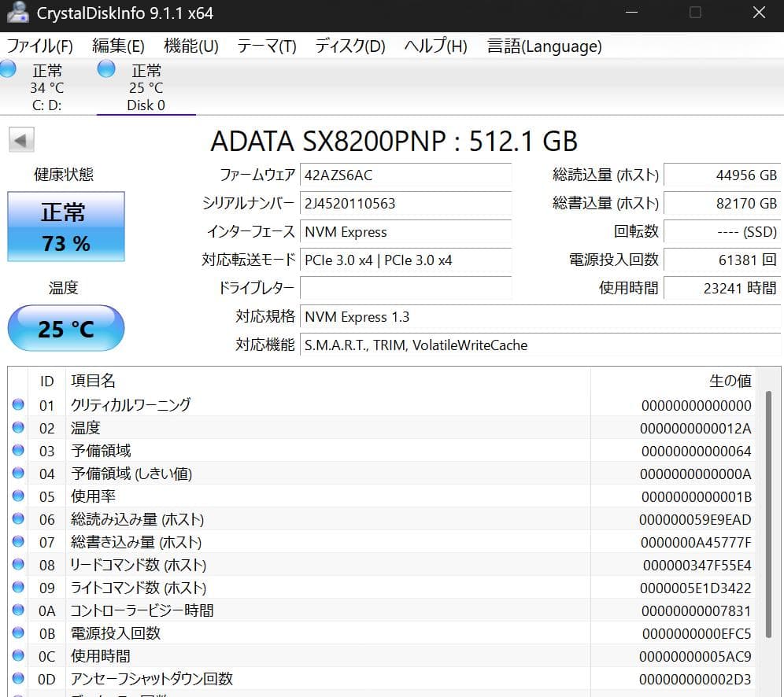Click the ID column header
Screen dimensions: 784x697
pos(46,382)
